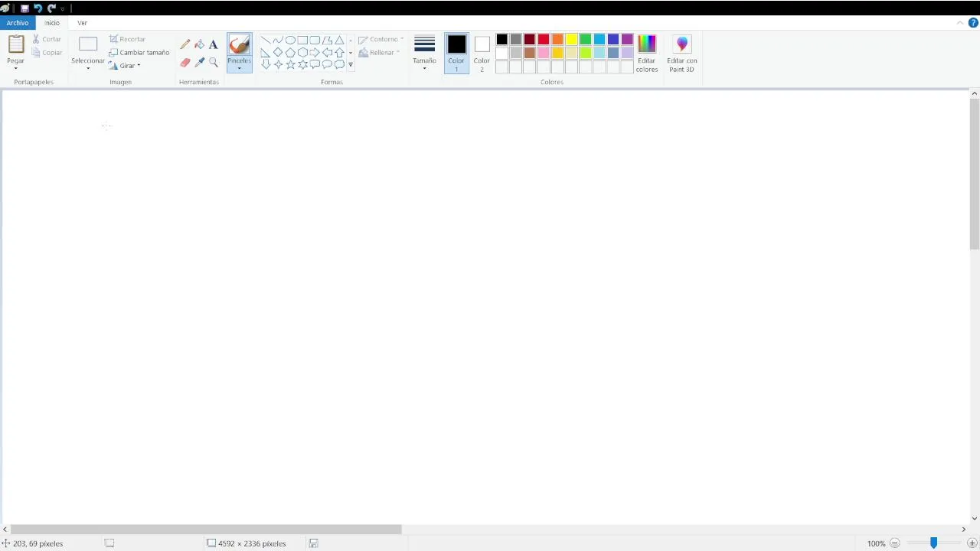Open Editar colores dialog

(x=647, y=54)
